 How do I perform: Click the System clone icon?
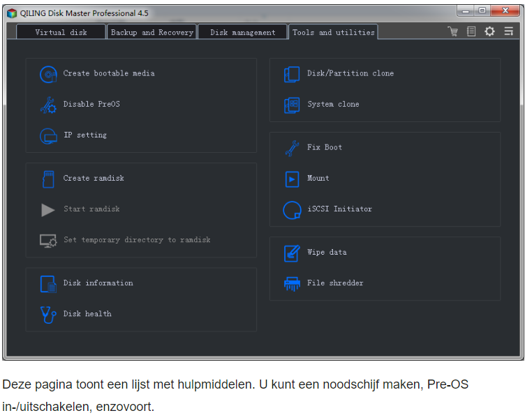[x=292, y=105]
